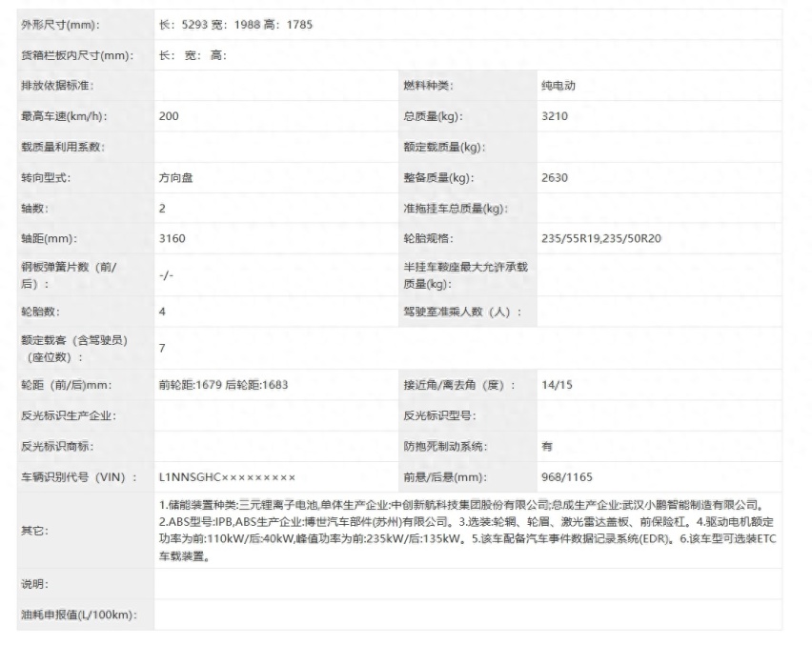The height and width of the screenshot is (645, 812).
Task: Select the overhang value 968/1165
Action: pos(566,477)
